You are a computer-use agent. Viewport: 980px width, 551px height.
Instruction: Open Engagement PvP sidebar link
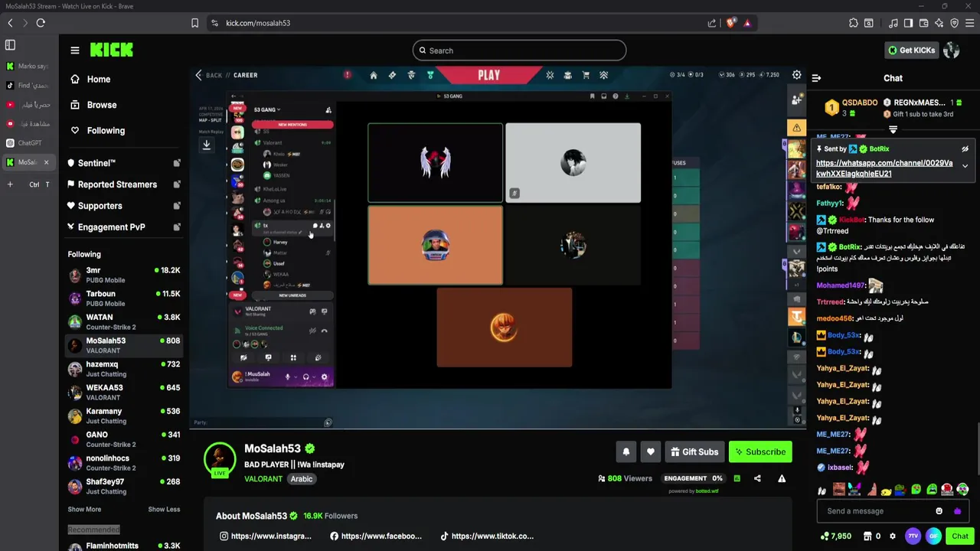[124, 227]
